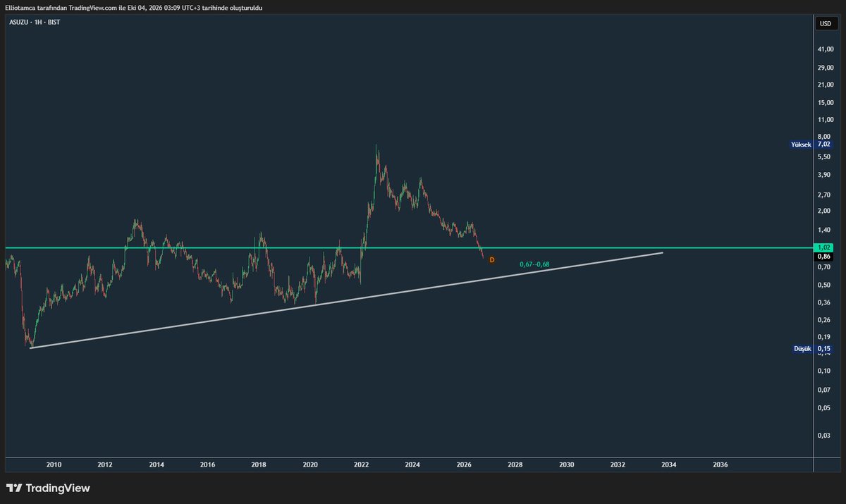This screenshot has width=846, height=504.
Task: Click the 2010 year on time axis
Action: click(54, 465)
